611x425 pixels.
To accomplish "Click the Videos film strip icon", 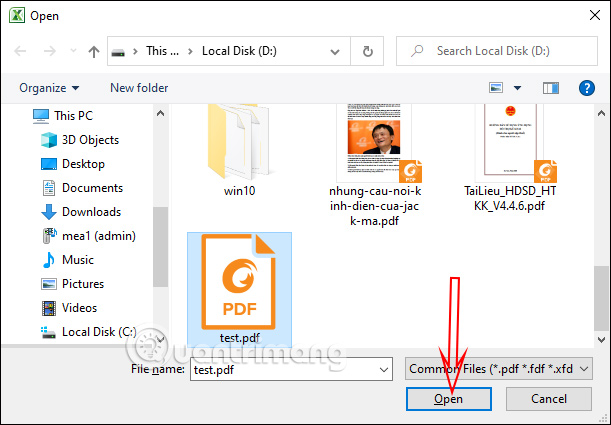I will pos(49,308).
